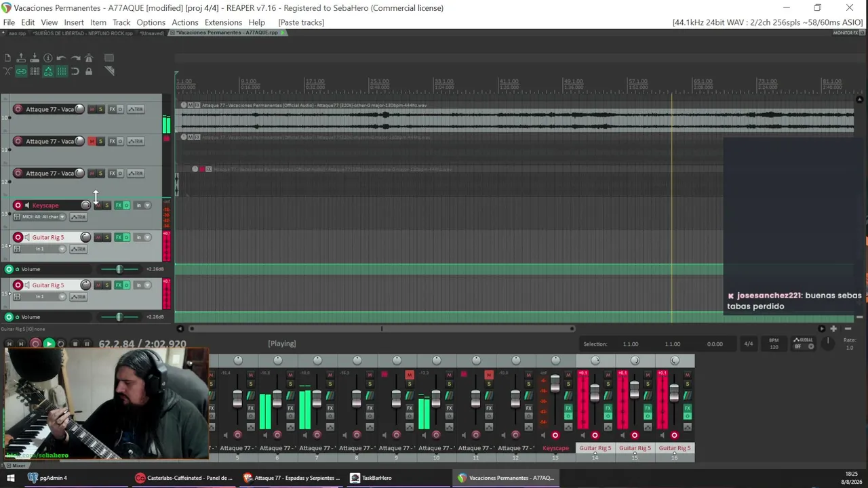Bypass FX on Guitar Rig 5 track 15
868x488 pixels.
(127, 285)
